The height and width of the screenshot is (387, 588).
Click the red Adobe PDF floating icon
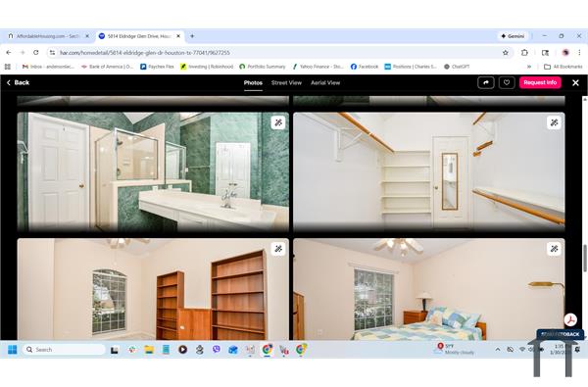[x=570, y=319]
